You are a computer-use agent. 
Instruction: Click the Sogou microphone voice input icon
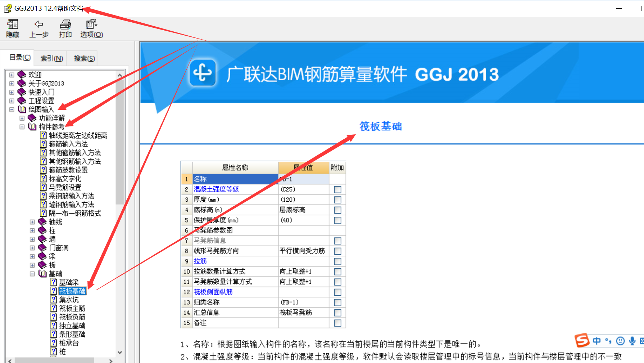click(632, 341)
